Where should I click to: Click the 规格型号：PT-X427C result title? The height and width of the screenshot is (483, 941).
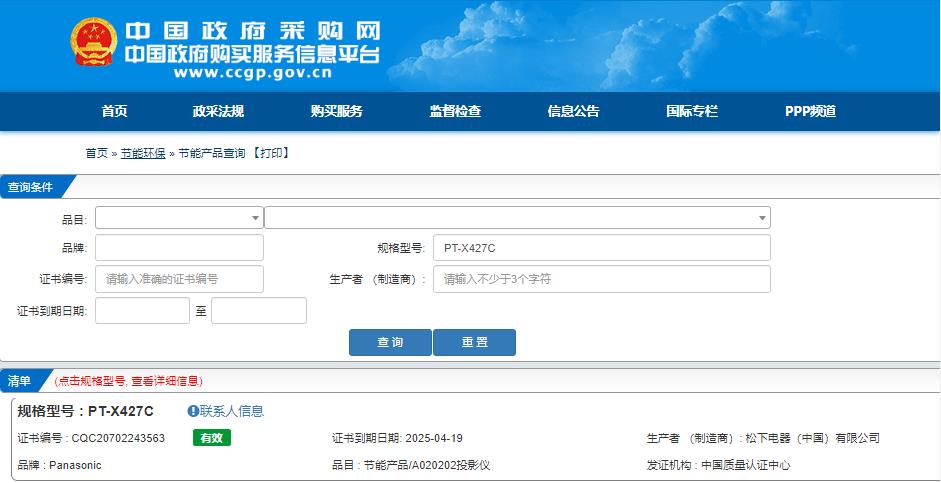click(85, 411)
